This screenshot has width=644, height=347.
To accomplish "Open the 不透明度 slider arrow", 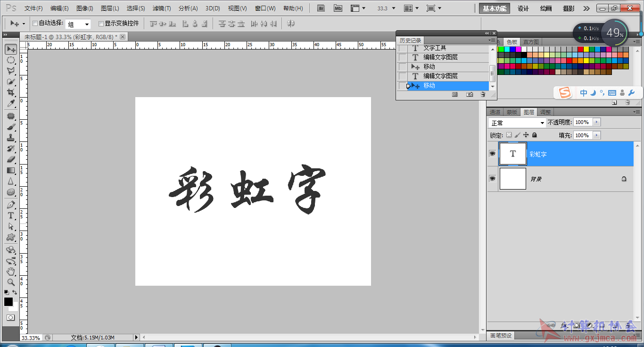I will pyautogui.click(x=597, y=122).
